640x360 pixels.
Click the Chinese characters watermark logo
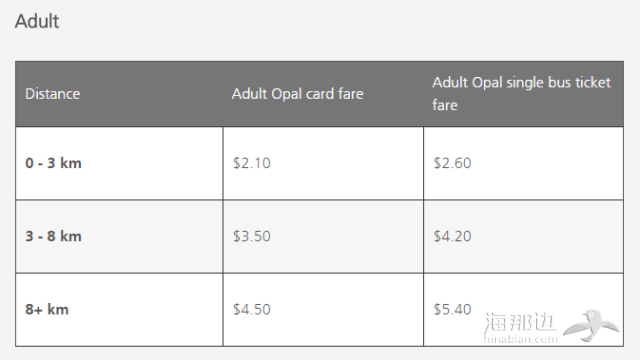point(520,322)
